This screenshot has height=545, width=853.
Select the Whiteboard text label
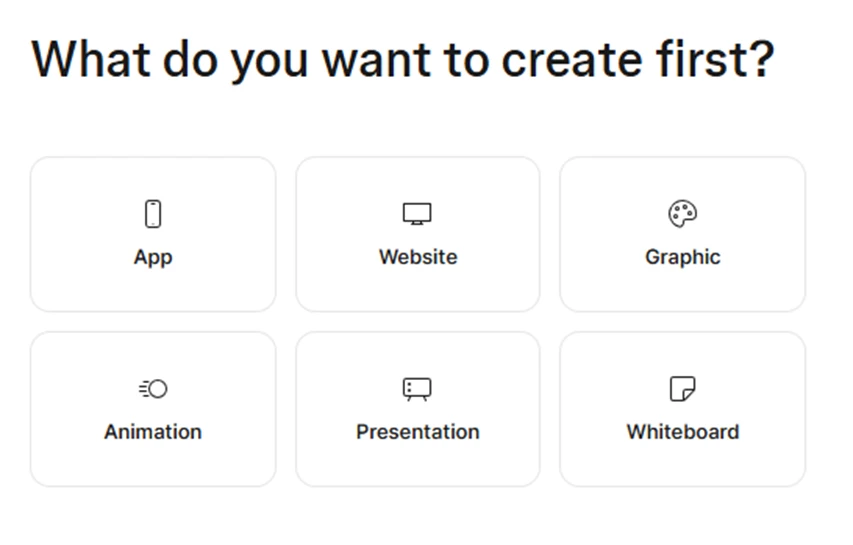(x=683, y=432)
